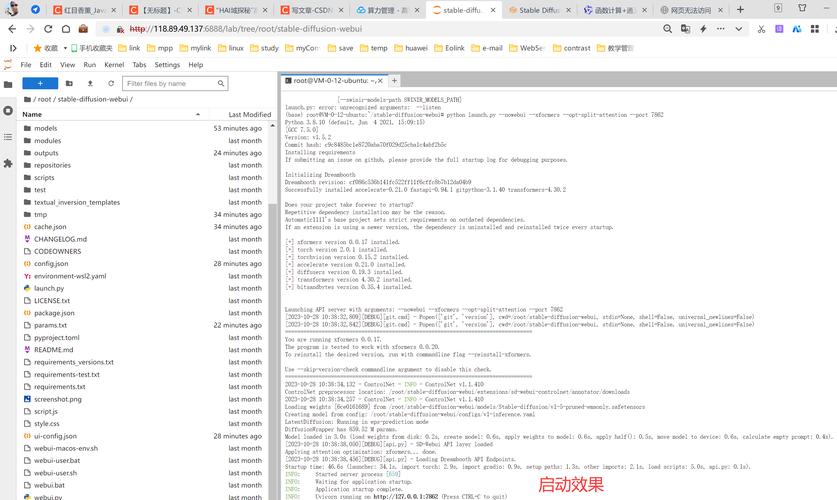Click the stable-diffusion-webui breadcrumb link
This screenshot has height=500, width=837.
click(93, 99)
